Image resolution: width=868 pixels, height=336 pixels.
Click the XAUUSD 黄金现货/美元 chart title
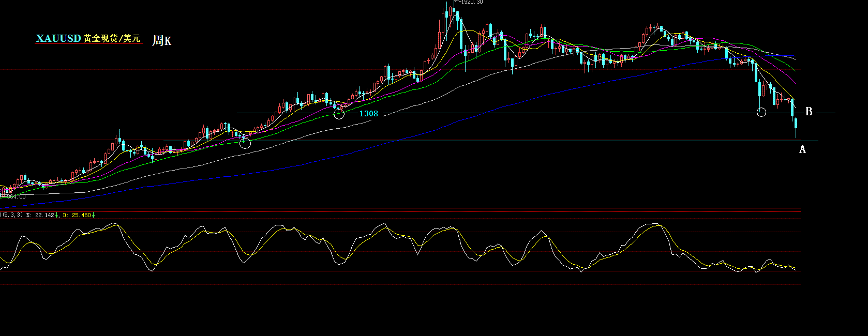[x=88, y=39]
